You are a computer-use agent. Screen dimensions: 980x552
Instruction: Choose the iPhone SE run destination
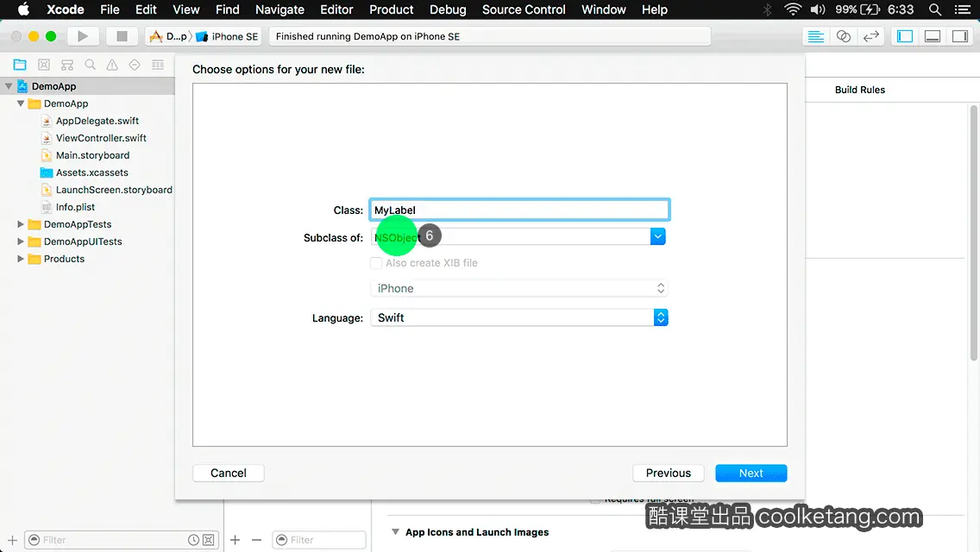pyautogui.click(x=228, y=36)
